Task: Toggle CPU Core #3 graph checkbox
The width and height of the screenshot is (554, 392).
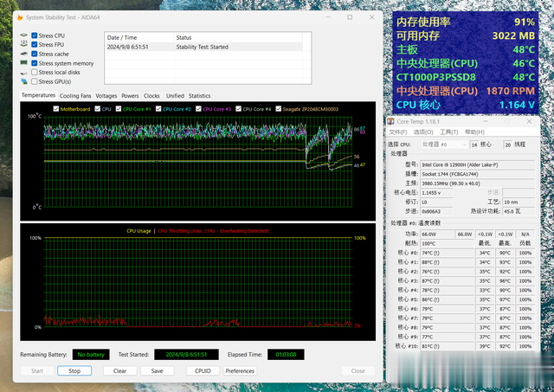Action: tap(198, 109)
